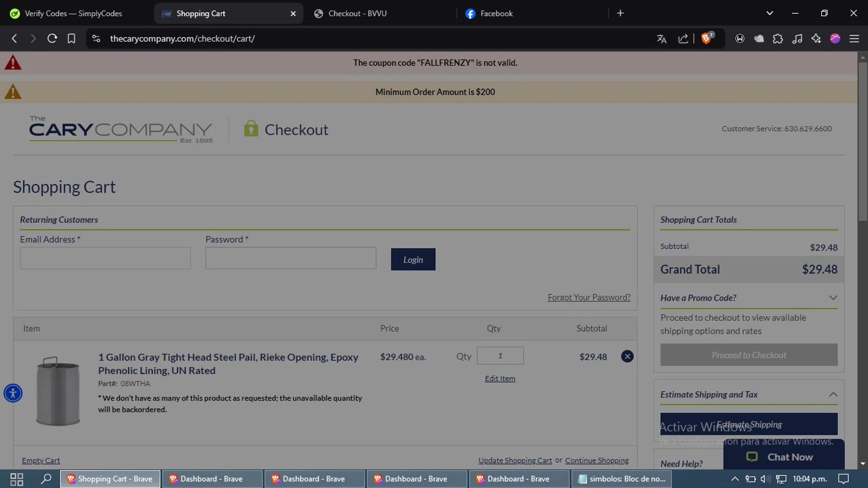This screenshot has height=488, width=868.
Task: Click the quantity input box
Action: pyautogui.click(x=500, y=355)
